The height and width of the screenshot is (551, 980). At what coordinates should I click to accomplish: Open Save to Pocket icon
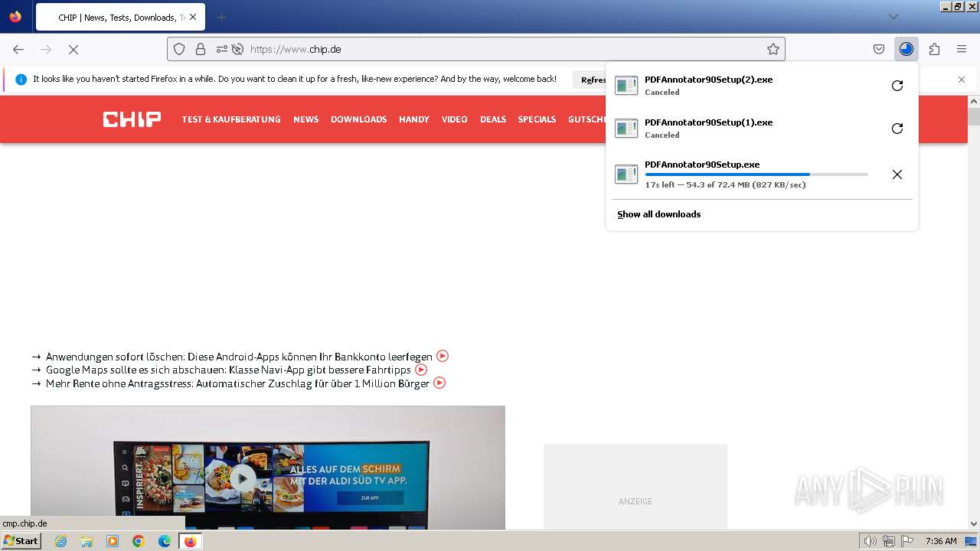[879, 49]
